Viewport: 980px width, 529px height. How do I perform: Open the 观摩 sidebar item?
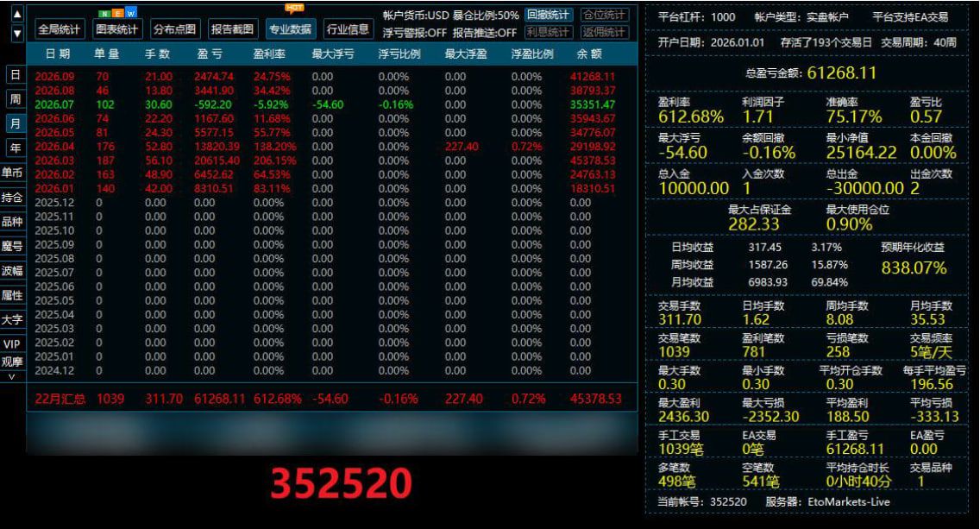pos(12,362)
